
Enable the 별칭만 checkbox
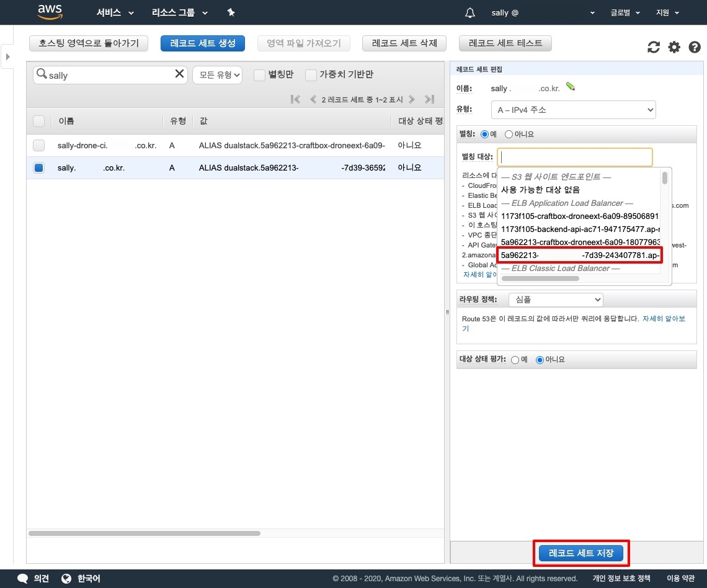click(x=259, y=75)
